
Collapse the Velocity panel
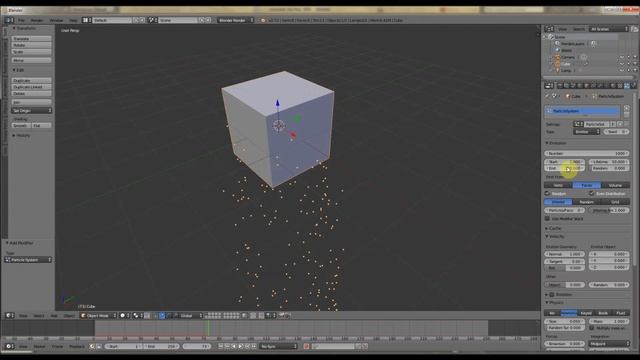pyautogui.click(x=556, y=236)
